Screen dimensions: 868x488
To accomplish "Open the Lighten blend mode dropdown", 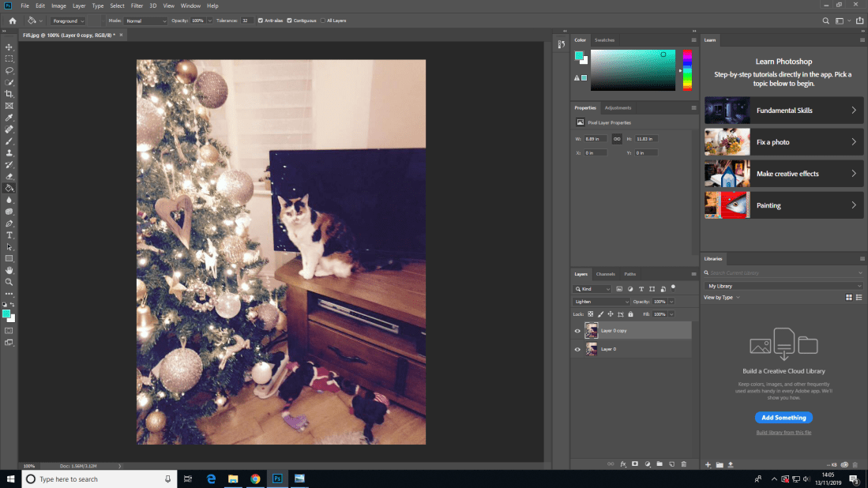I will [x=601, y=302].
